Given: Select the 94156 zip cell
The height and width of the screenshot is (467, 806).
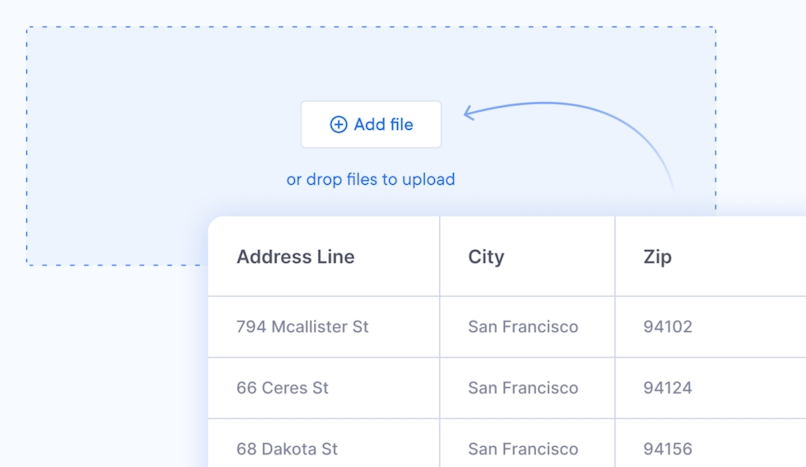Looking at the screenshot, I should pos(668,449).
